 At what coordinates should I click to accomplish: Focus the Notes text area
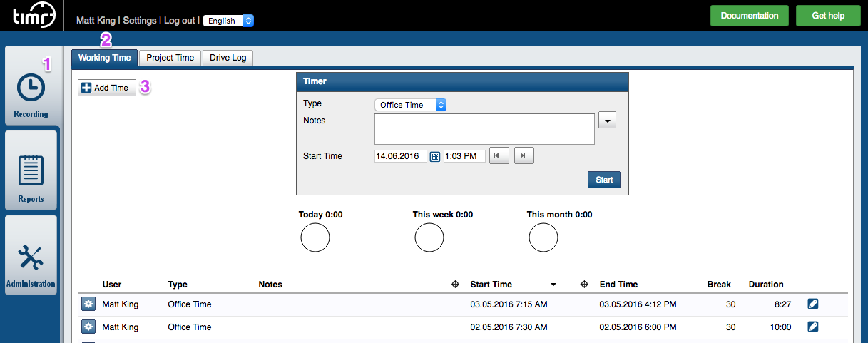point(485,129)
